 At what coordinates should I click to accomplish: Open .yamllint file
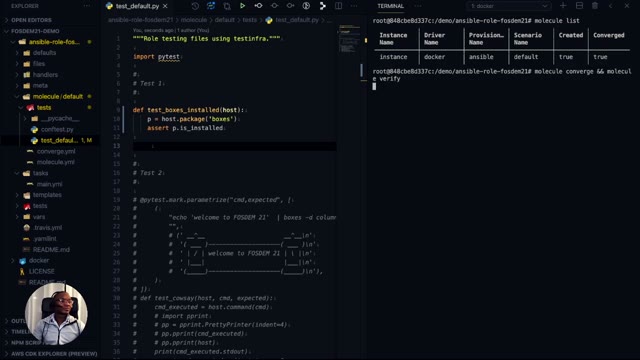click(45, 239)
